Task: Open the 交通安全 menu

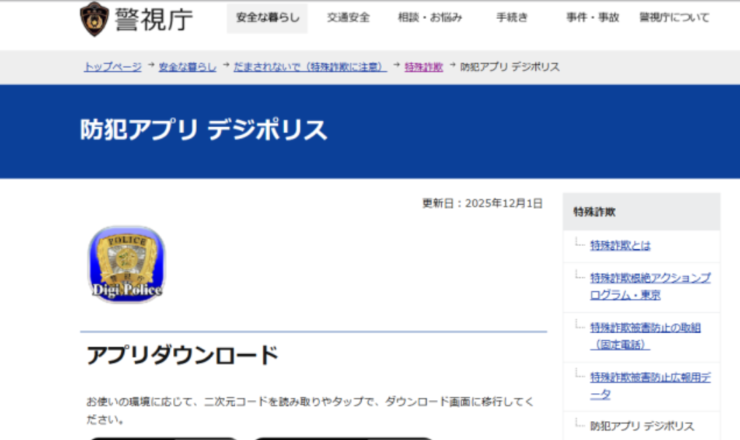Action: [348, 18]
